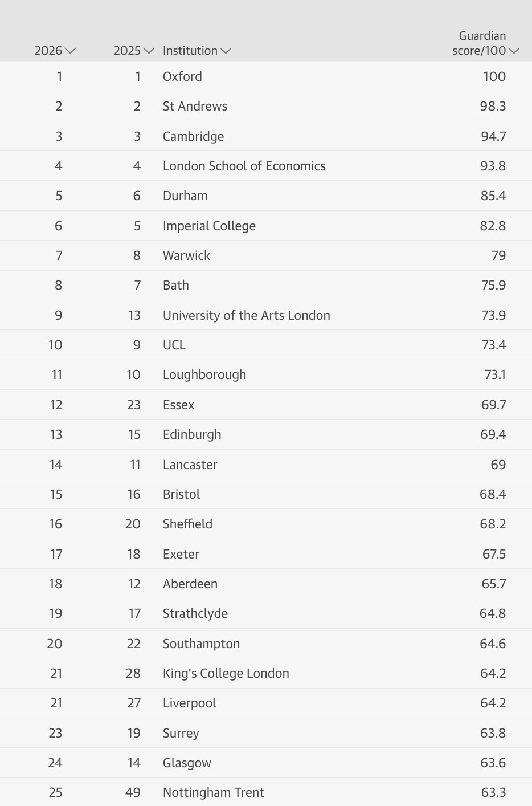The width and height of the screenshot is (532, 806).
Task: Open sorting options for the Institution column
Action: coord(190,51)
